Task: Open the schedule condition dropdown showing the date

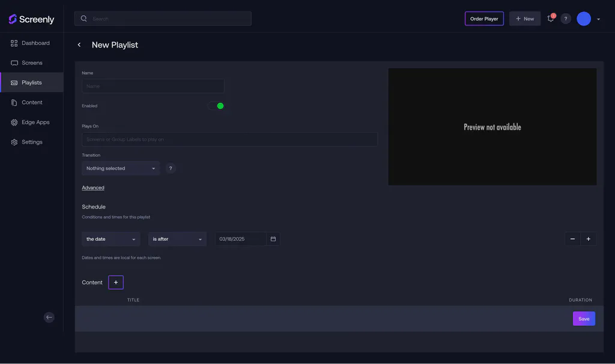Action: coord(111,238)
